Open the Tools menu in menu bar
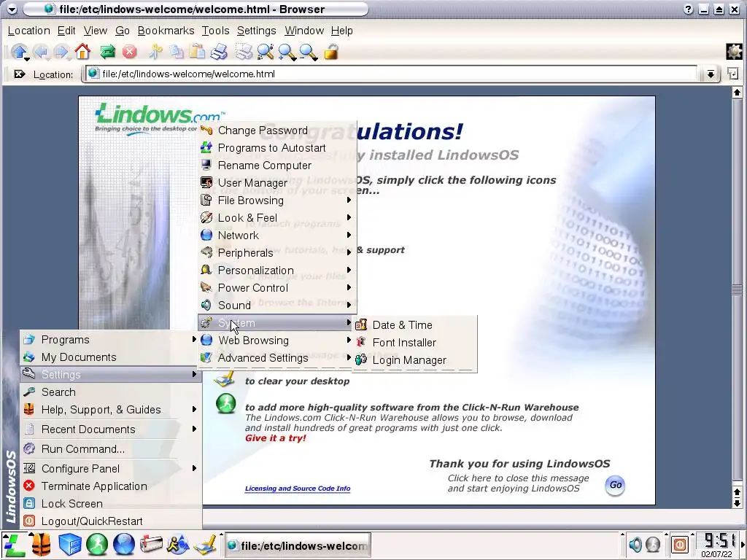 [x=215, y=31]
